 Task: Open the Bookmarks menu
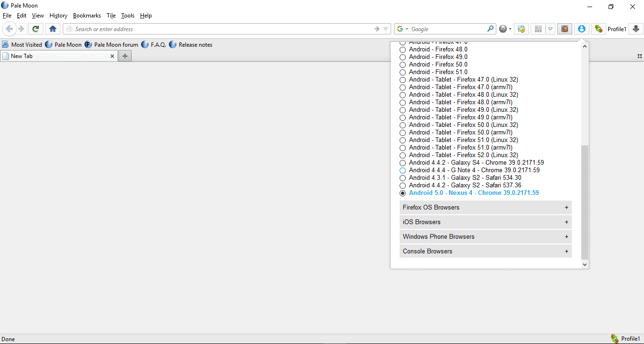point(87,16)
